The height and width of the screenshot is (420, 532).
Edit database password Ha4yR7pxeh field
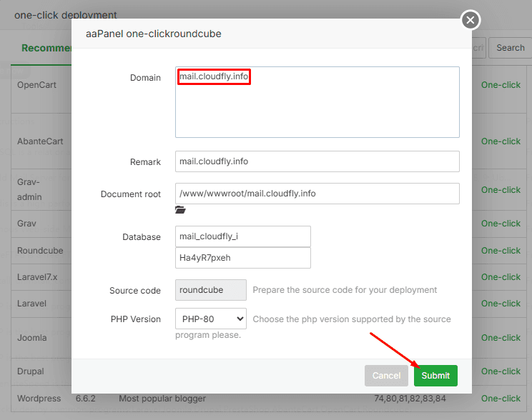click(x=243, y=258)
